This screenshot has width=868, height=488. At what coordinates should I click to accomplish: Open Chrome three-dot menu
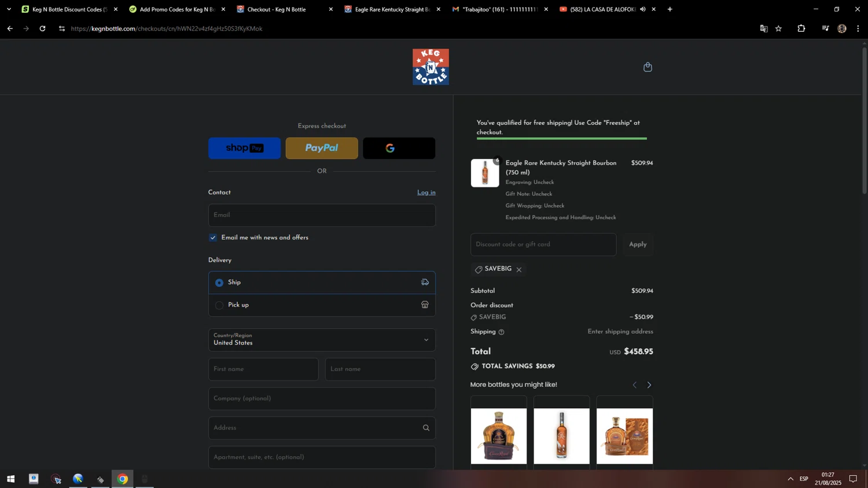[858, 28]
